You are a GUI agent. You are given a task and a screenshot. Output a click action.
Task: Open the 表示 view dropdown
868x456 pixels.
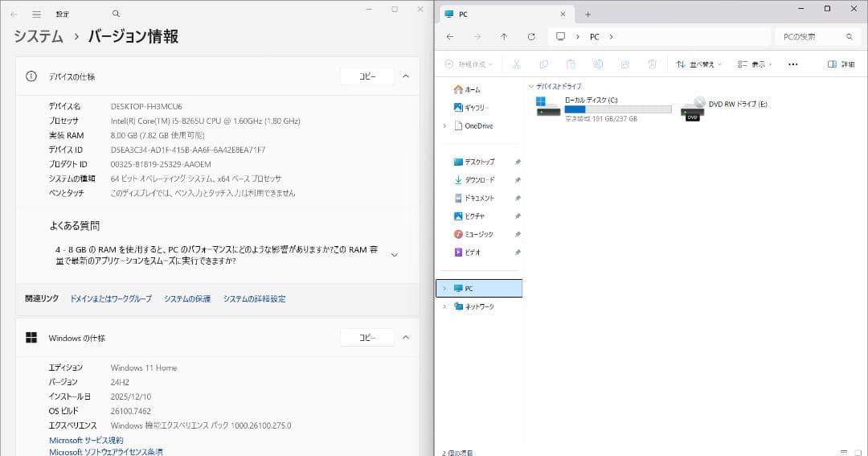755,64
